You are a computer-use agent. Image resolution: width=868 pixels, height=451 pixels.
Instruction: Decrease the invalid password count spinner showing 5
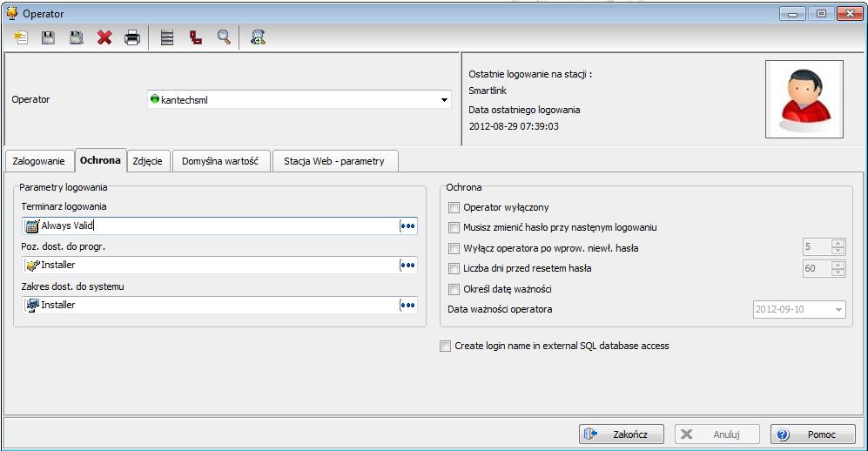coord(838,251)
